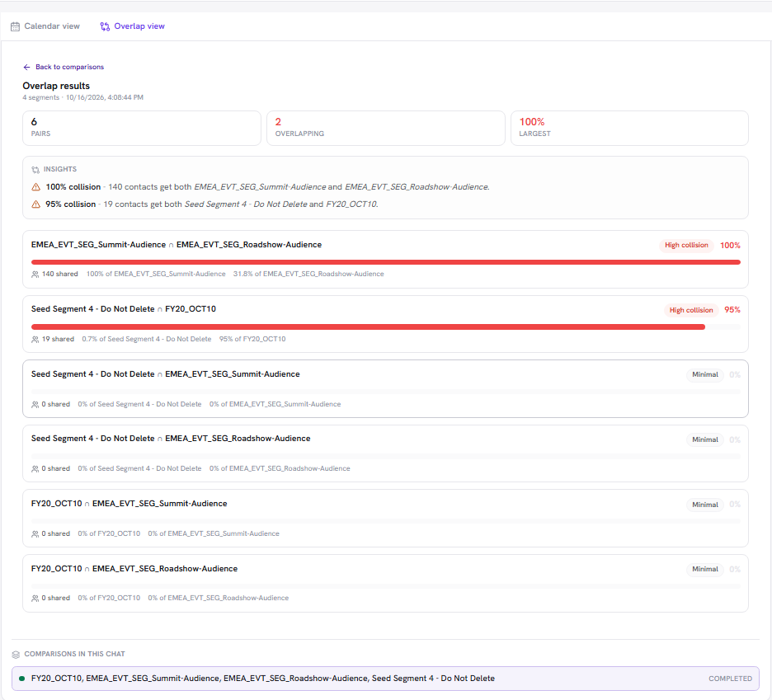Open FY20_OCT10 ∩ Summit-Audience pair title

[x=129, y=504]
